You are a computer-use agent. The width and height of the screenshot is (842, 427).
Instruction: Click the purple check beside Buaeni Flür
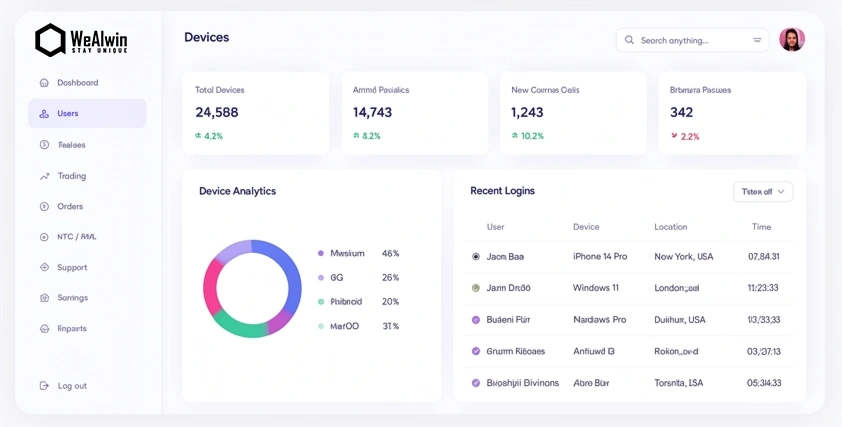click(475, 320)
